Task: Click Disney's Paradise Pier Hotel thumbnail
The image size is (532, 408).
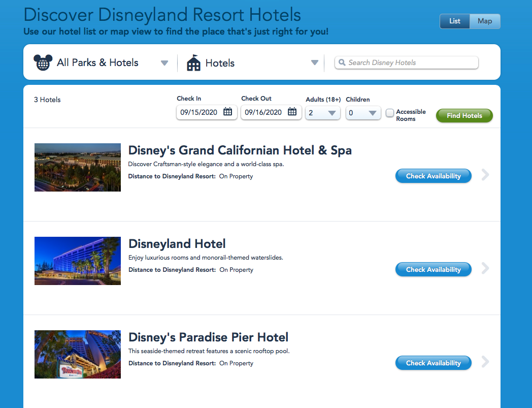Action: point(78,354)
